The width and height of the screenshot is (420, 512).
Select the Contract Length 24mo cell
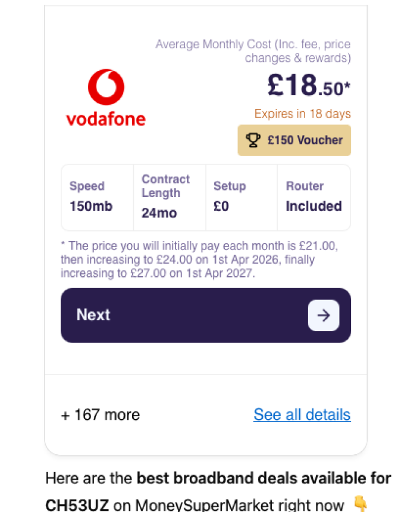[x=169, y=197]
